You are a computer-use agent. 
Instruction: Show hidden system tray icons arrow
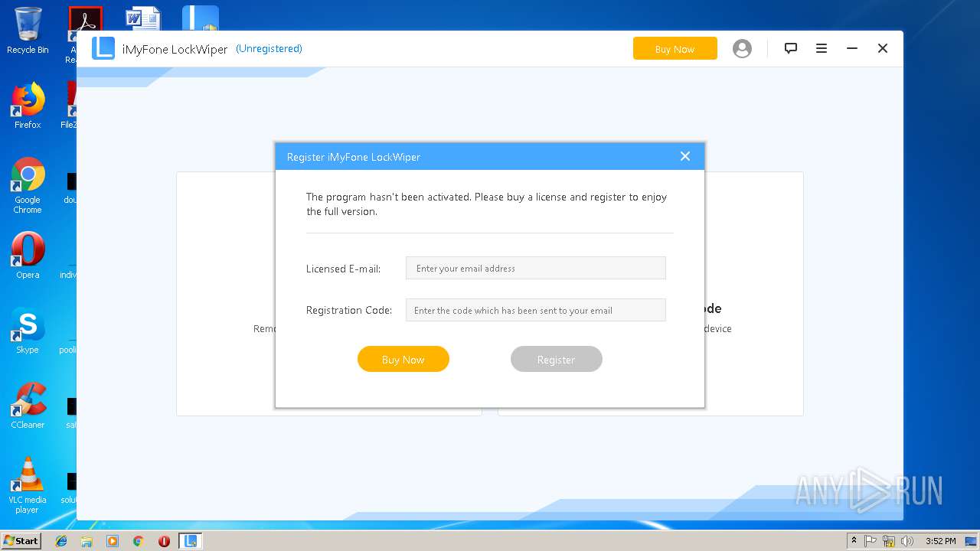click(854, 541)
